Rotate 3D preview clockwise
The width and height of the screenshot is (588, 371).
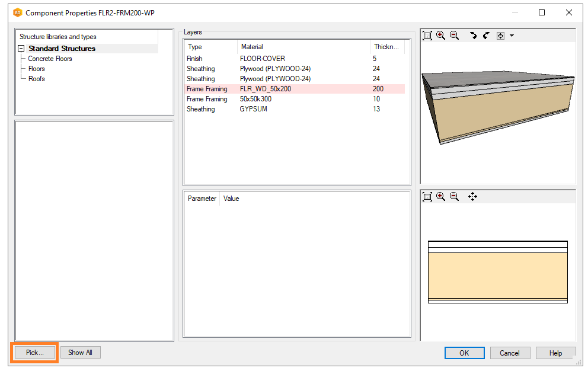(473, 36)
